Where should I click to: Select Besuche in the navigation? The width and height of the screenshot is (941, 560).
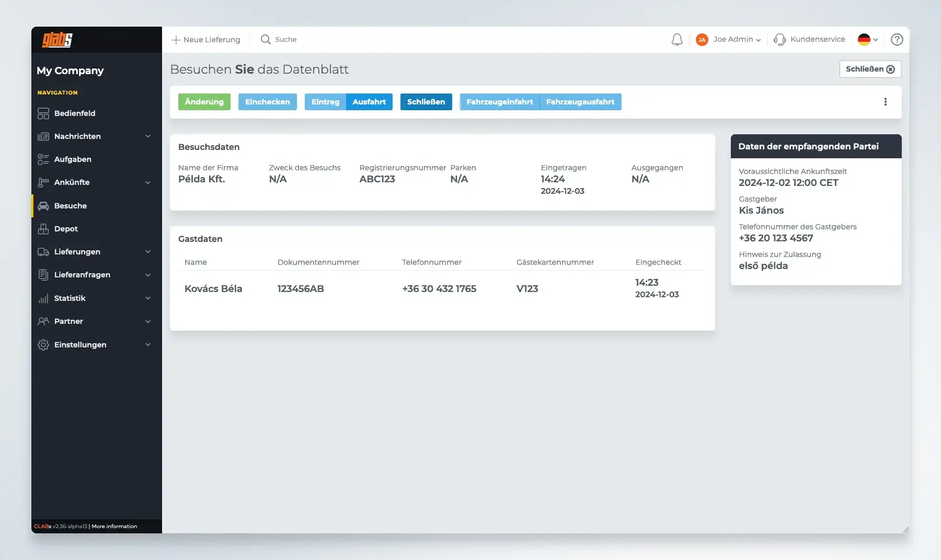(x=71, y=206)
